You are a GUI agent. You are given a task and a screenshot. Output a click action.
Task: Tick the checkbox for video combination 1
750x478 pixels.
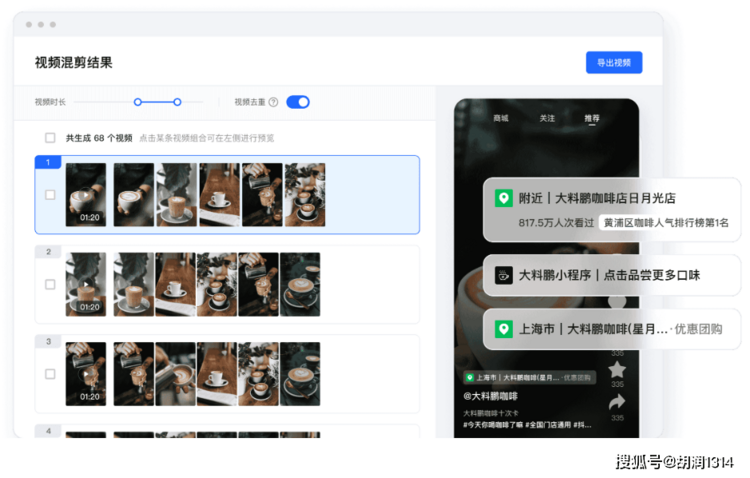point(50,195)
